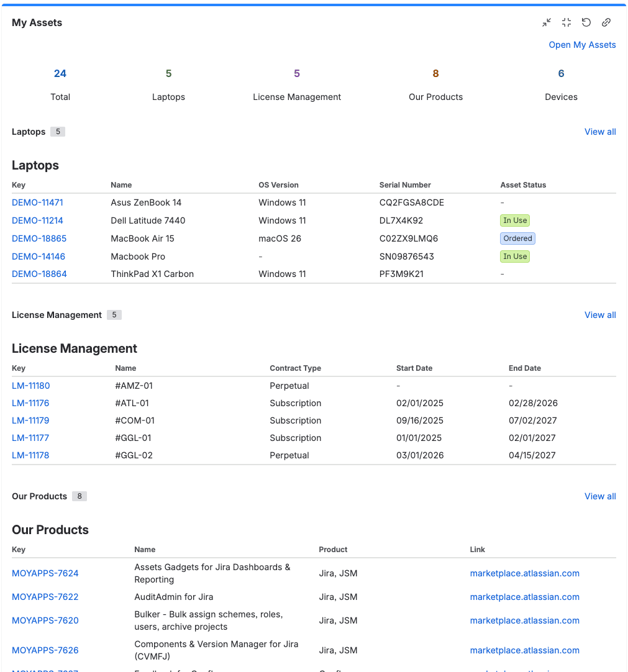The height and width of the screenshot is (672, 628).
Task: Click Product column header in Our Products
Action: point(333,550)
